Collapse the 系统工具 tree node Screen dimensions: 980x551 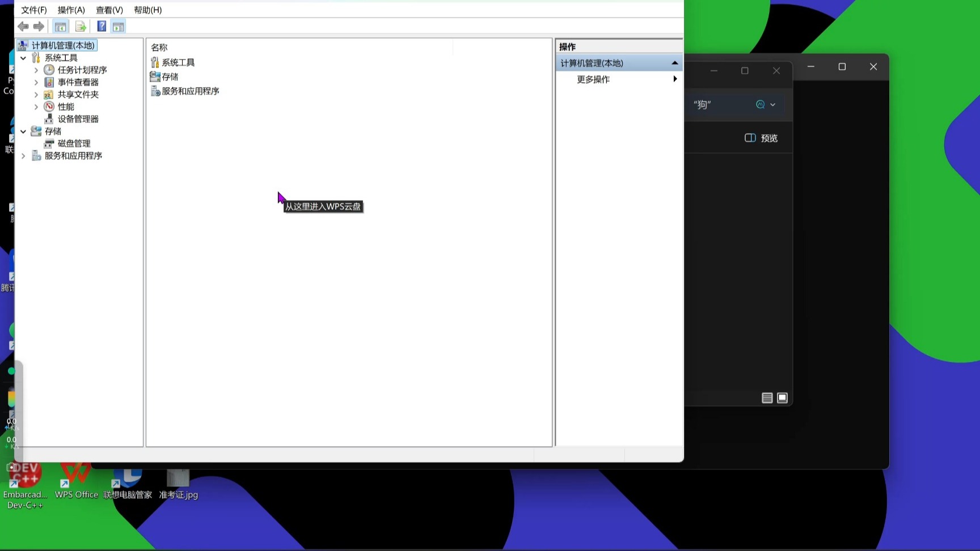(23, 58)
